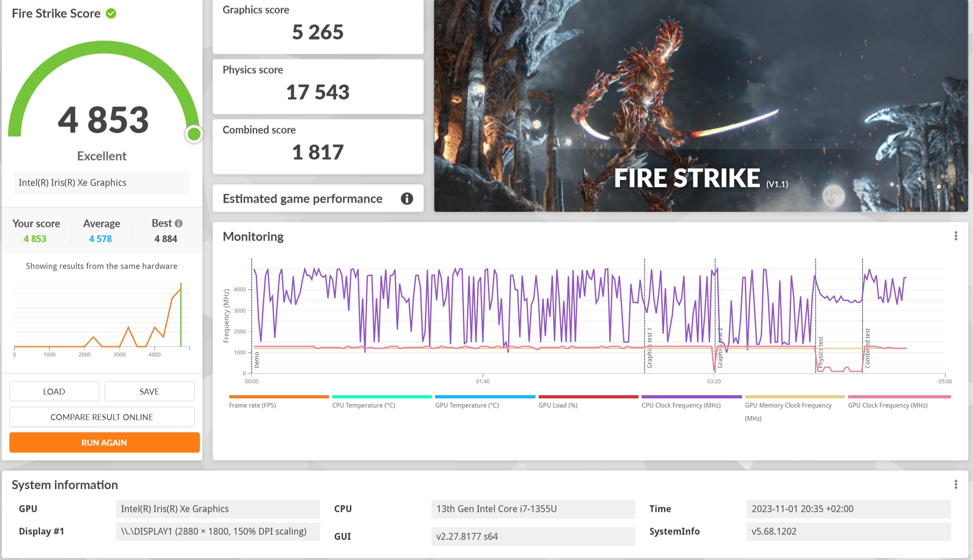Toggle the CPU Clock Frequency legend series
The height and width of the screenshot is (560, 973).
(x=681, y=405)
